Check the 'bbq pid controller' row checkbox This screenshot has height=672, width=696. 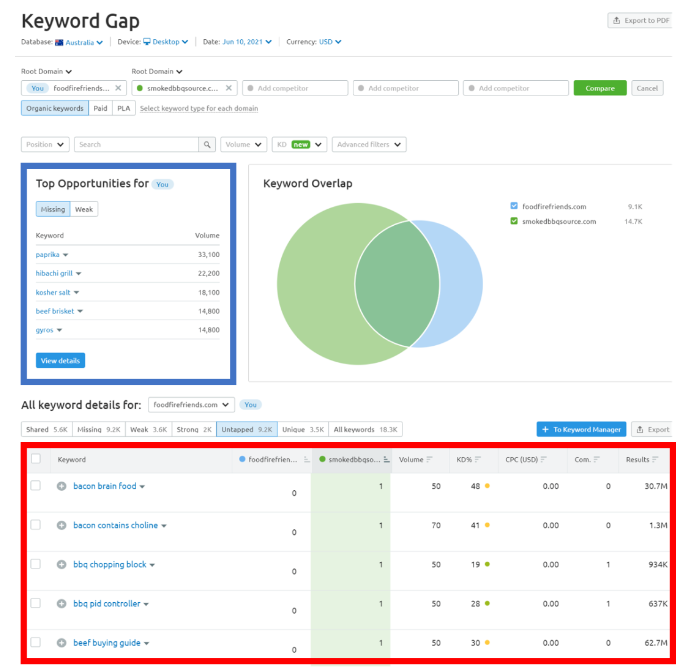(x=36, y=603)
